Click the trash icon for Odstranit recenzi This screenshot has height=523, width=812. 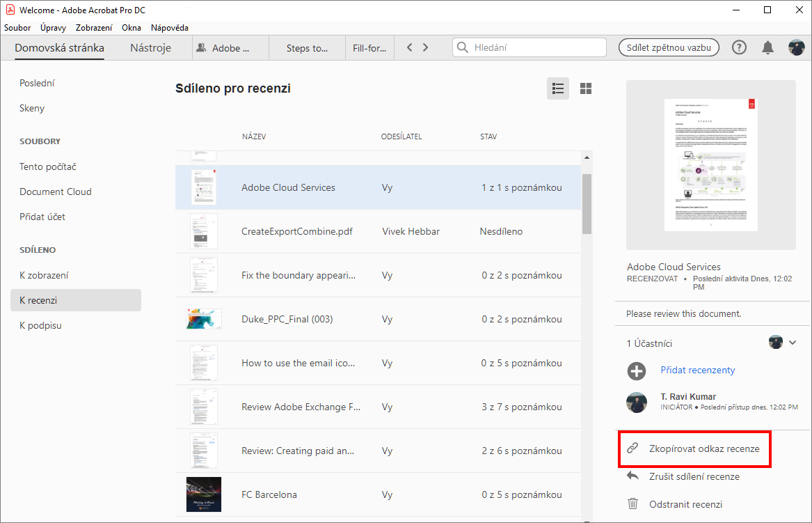[x=632, y=504]
